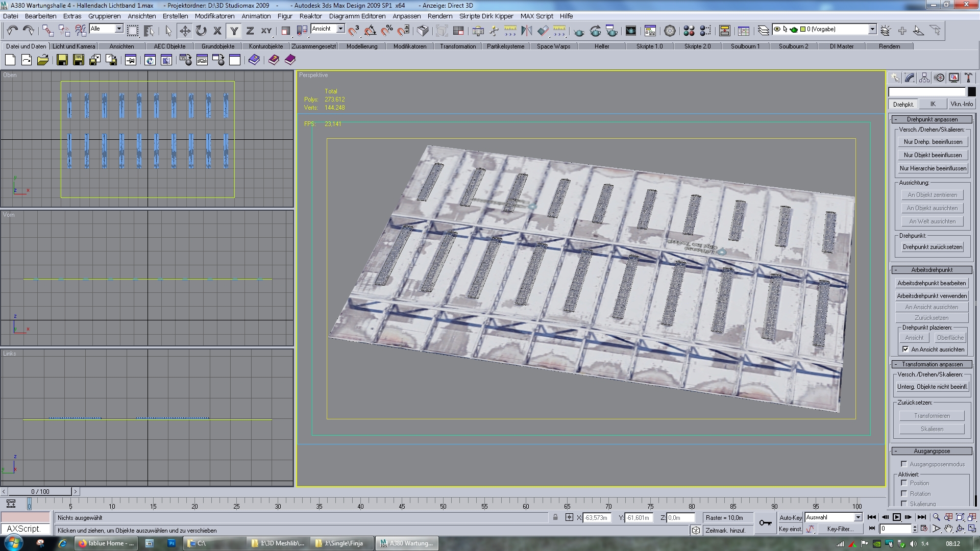Enable the Ausgangsposenmodus checkbox
Viewport: 980px width, 551px height.
(x=904, y=464)
